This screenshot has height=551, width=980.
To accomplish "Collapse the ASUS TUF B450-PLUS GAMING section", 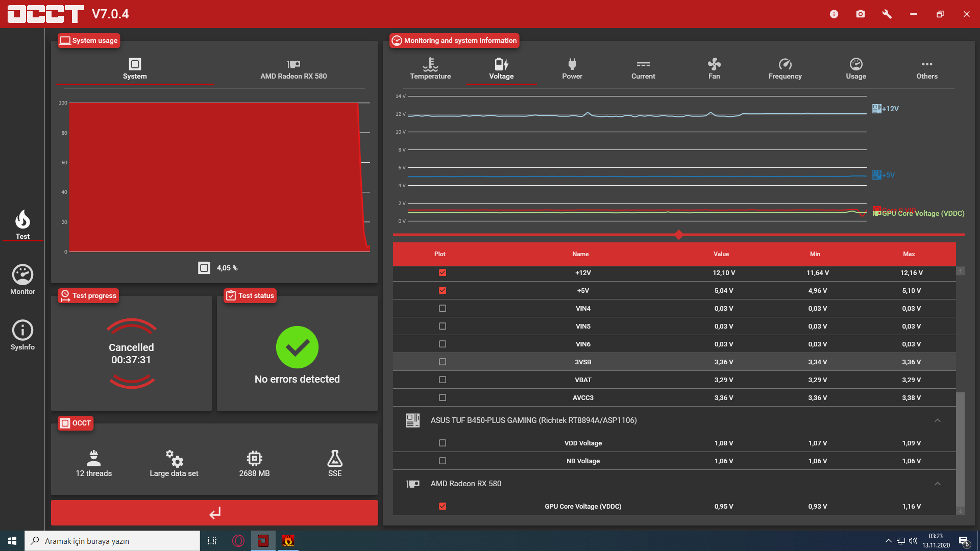I will coord(938,420).
